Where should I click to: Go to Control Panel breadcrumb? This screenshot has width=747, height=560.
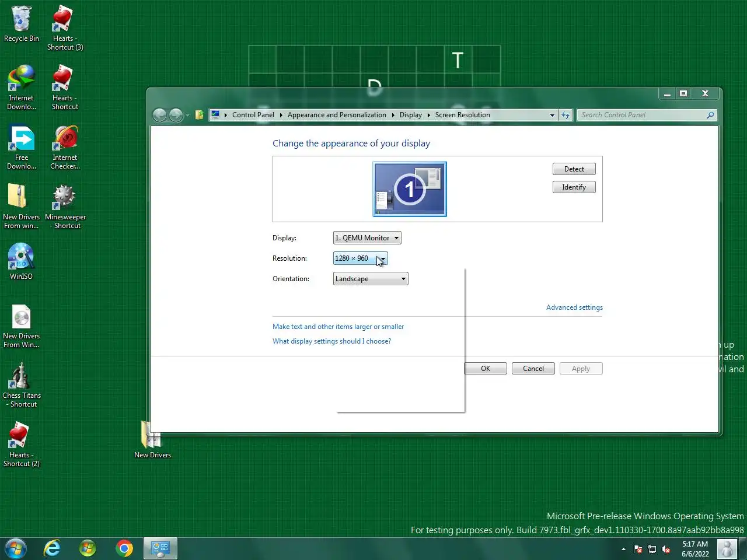253,115
